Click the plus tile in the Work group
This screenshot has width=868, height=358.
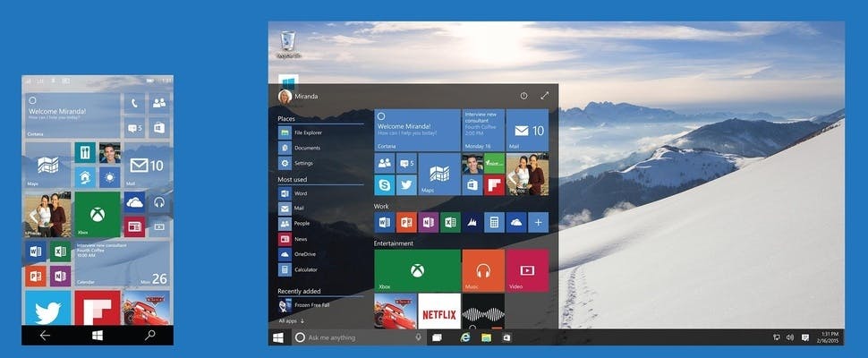(538, 223)
